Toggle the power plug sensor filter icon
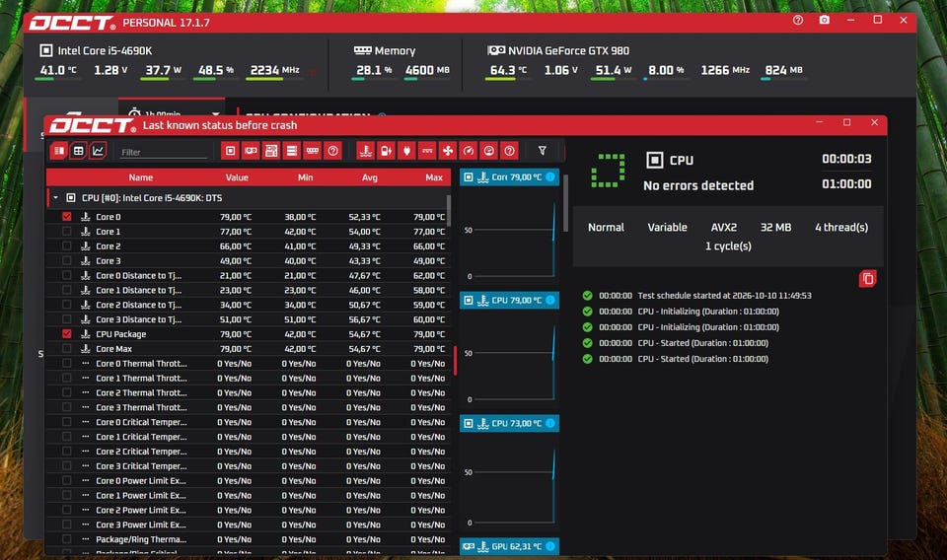Image resolution: width=947 pixels, height=560 pixels. pos(406,151)
